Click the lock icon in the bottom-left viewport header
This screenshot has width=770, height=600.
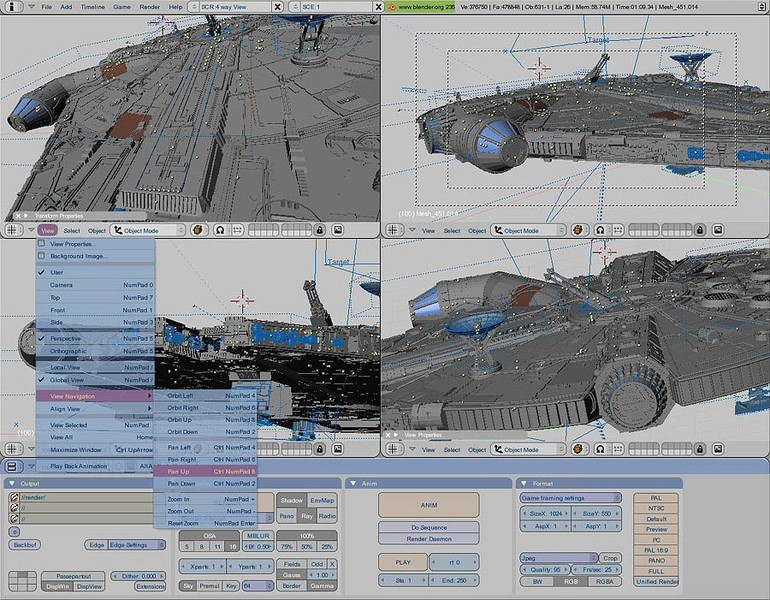pyautogui.click(x=320, y=449)
